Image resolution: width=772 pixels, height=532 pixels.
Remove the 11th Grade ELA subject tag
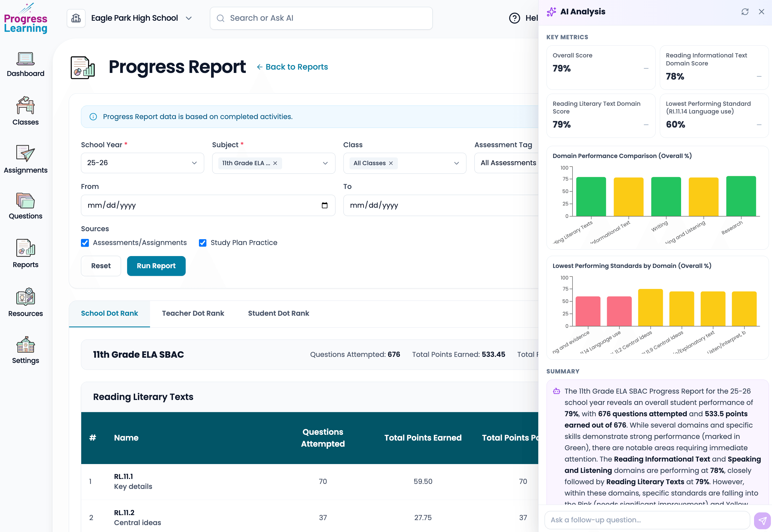pos(275,163)
